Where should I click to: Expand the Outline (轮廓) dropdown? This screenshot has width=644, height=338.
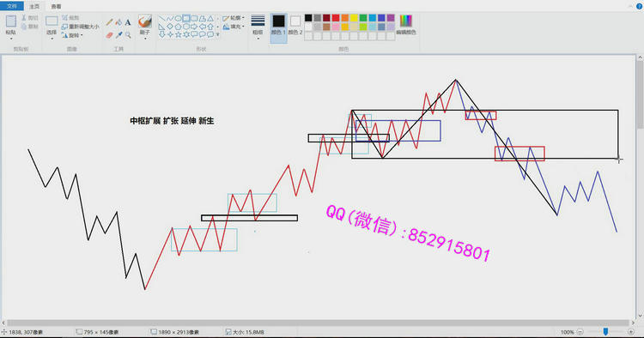pos(234,18)
